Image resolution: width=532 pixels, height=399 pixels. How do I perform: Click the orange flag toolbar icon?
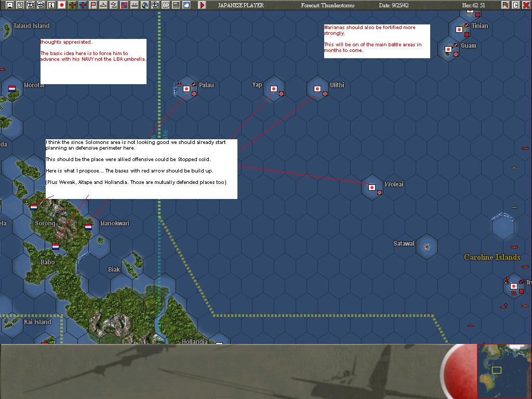(x=93, y=5)
